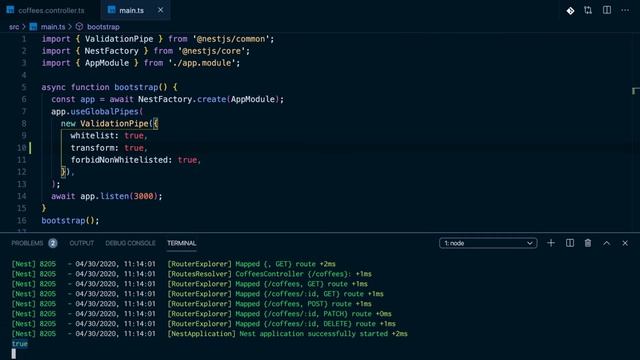The height and width of the screenshot is (360, 640).
Task: Click 'Nest application successfully started' log line
Action: point(313,334)
